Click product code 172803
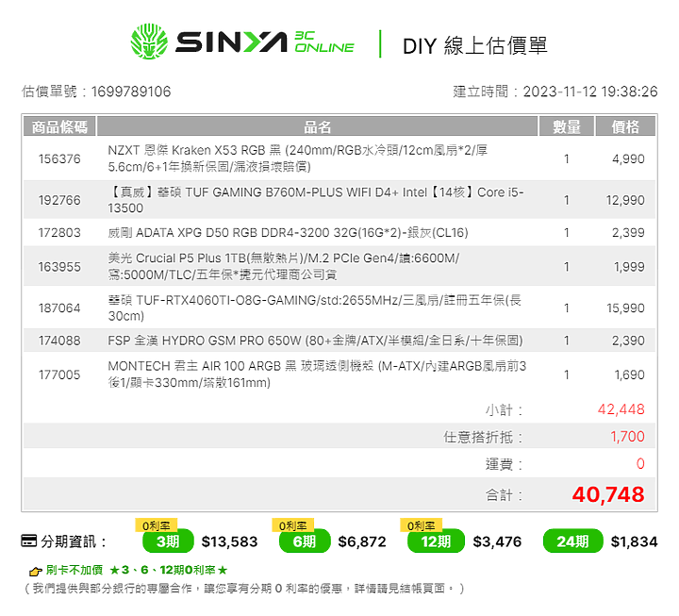The image size is (679, 616). (x=59, y=233)
